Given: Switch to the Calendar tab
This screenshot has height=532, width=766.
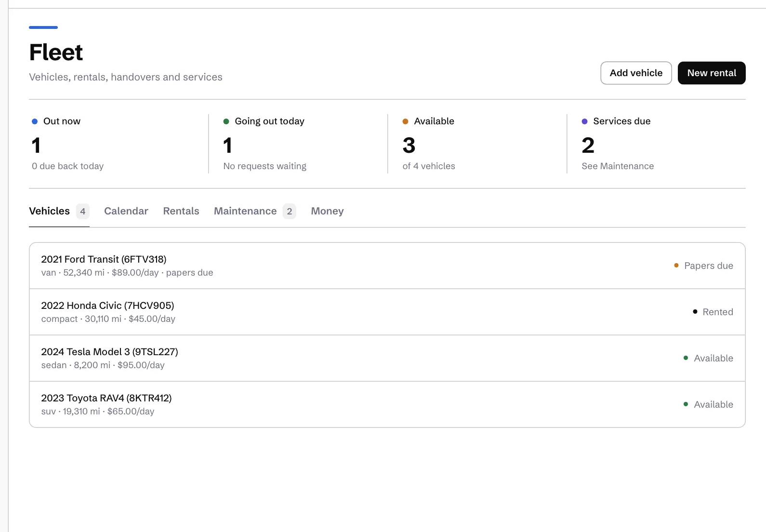Looking at the screenshot, I should click(126, 211).
